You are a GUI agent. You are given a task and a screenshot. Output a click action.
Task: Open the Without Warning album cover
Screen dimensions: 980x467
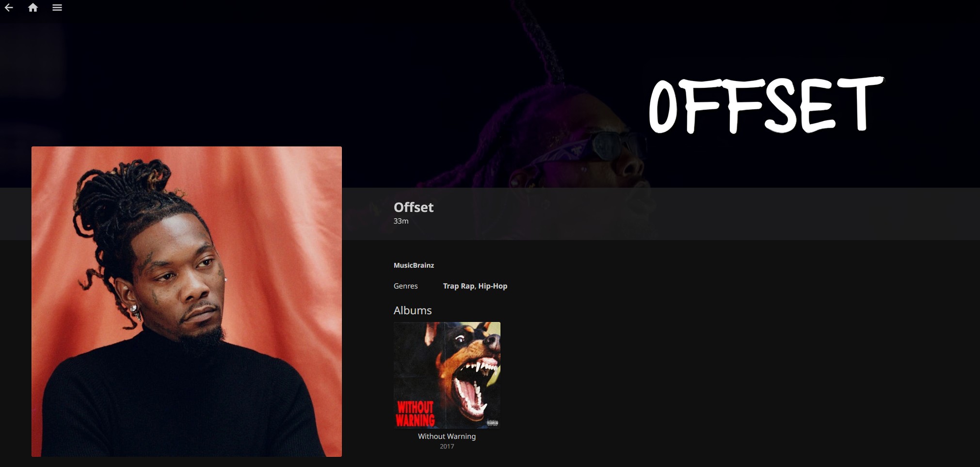[x=447, y=375]
